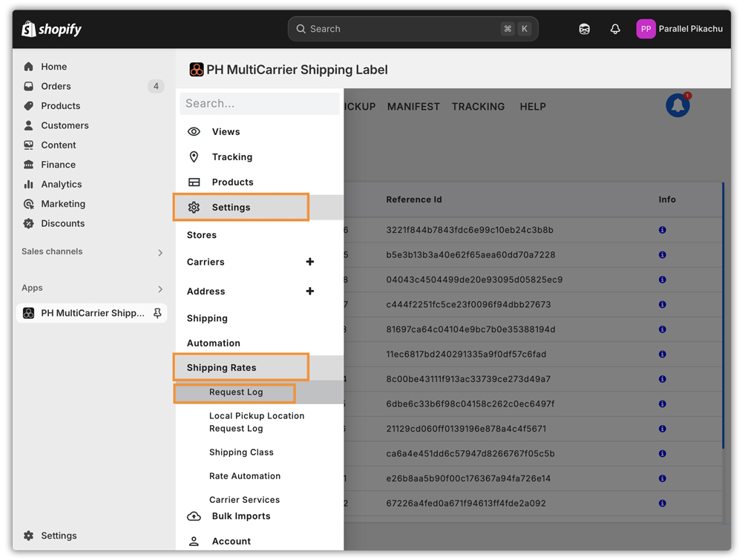
Task: Open info icon for 67226a4fed0a671f94613ff4fde2a092
Action: pyautogui.click(x=663, y=503)
